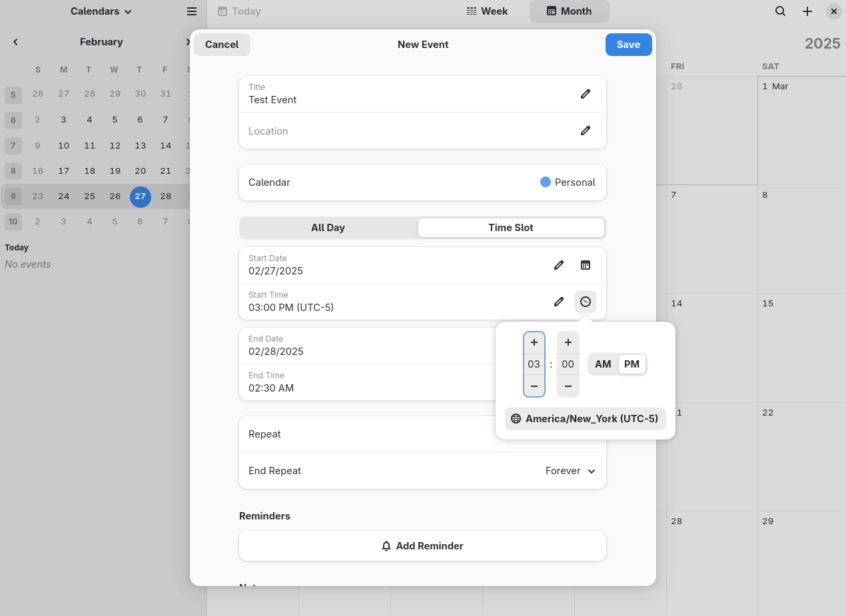Switch to Week view
Image resolution: width=846 pixels, height=616 pixels.
tap(487, 11)
